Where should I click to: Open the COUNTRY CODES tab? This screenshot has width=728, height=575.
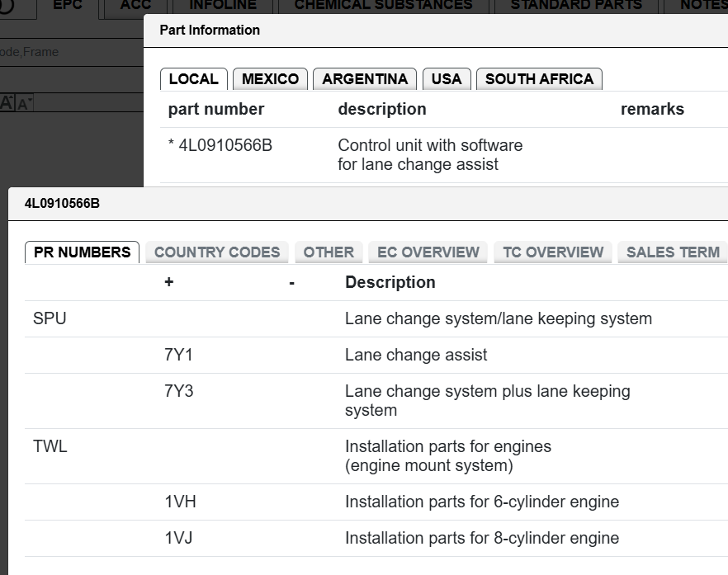(217, 252)
